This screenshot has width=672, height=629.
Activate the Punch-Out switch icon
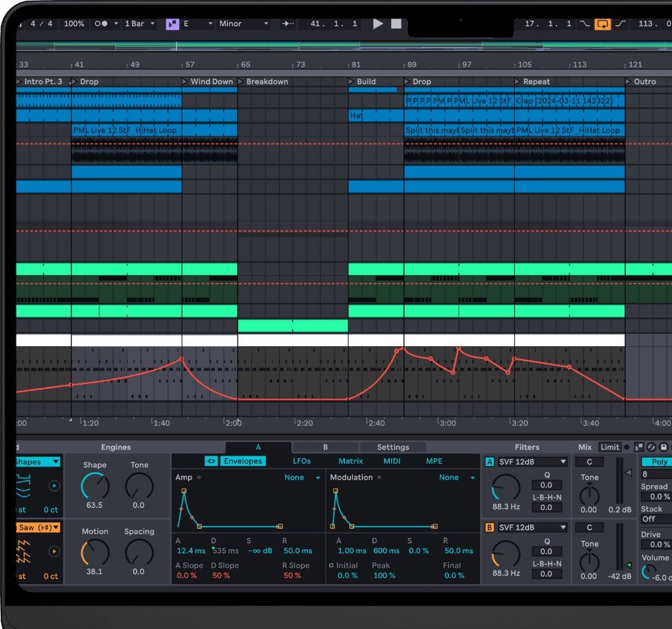620,23
